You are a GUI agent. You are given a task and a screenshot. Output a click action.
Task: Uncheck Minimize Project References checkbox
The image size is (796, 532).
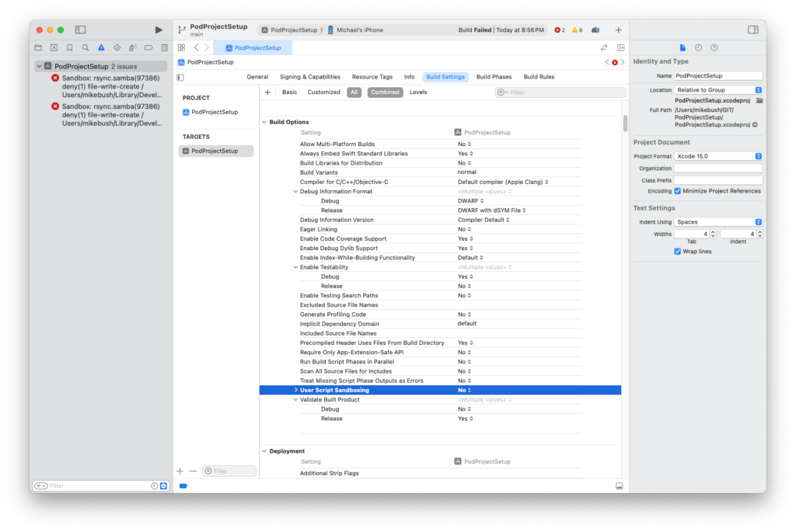(x=678, y=190)
